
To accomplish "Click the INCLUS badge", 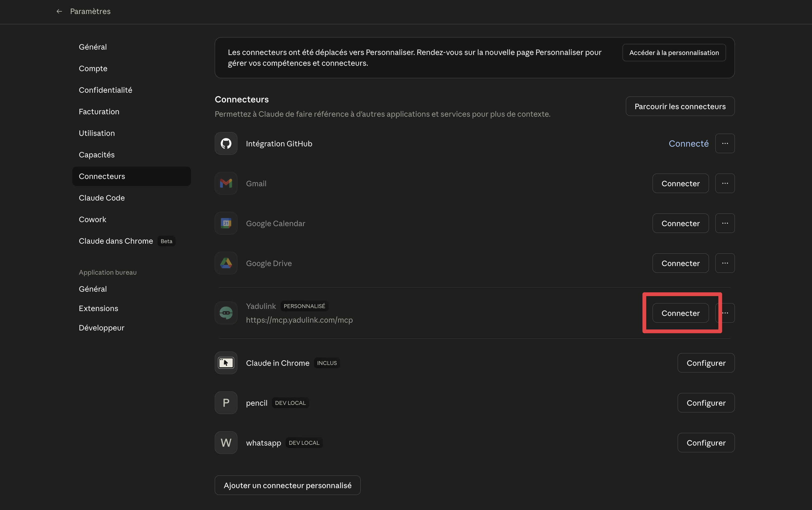I will [327, 363].
